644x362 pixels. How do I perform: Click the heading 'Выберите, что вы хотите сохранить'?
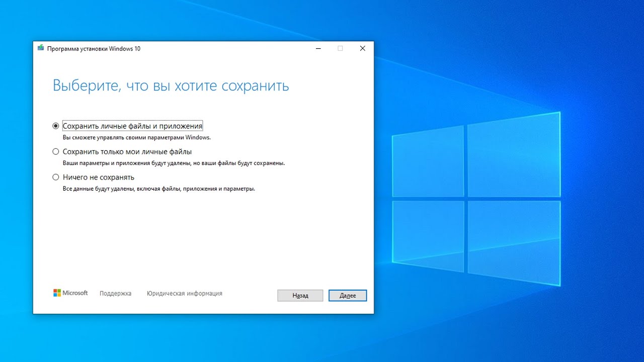tap(171, 85)
